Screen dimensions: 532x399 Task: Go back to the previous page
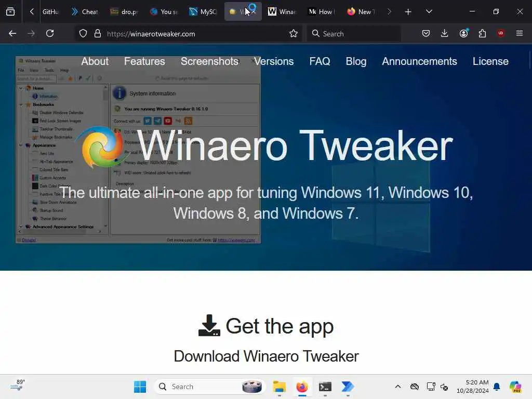click(12, 33)
